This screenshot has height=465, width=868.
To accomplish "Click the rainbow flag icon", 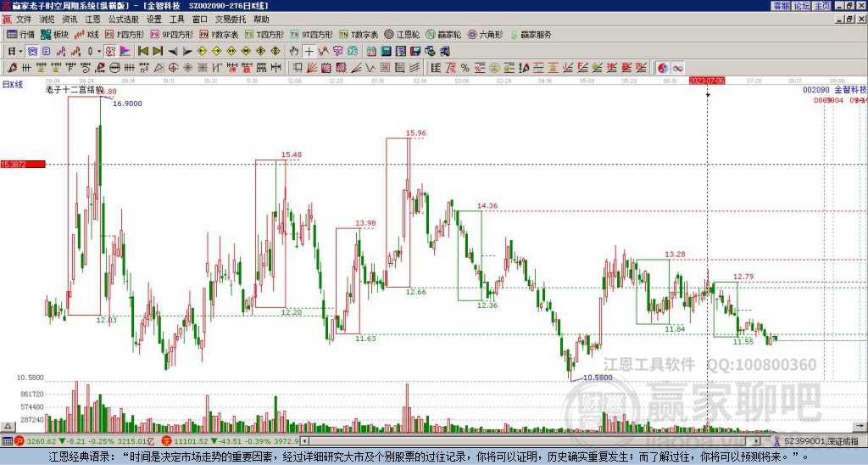I will (x=125, y=52).
